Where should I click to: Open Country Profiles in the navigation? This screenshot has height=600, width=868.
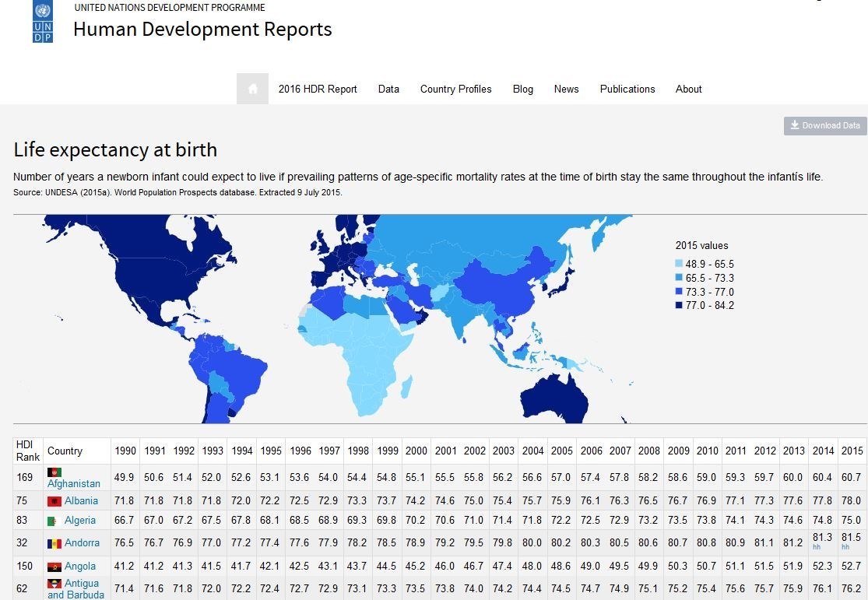tap(455, 89)
